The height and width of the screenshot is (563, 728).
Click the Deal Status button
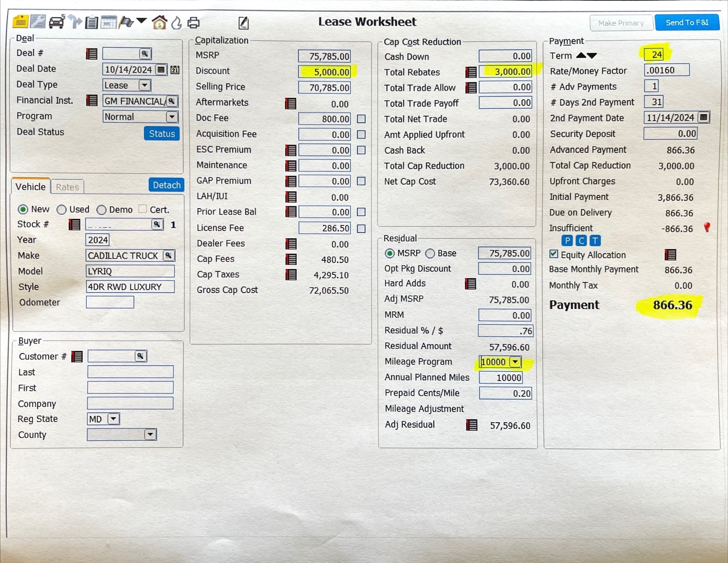[162, 134]
